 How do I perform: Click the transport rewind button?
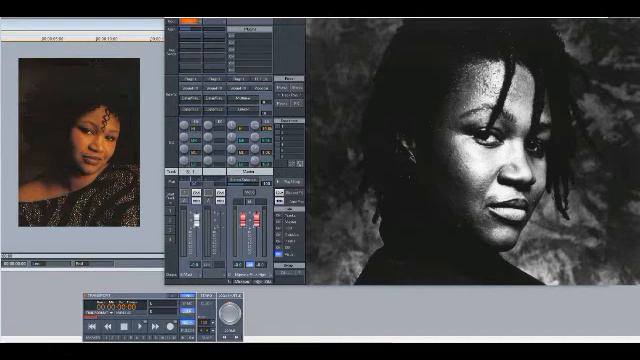(x=108, y=327)
